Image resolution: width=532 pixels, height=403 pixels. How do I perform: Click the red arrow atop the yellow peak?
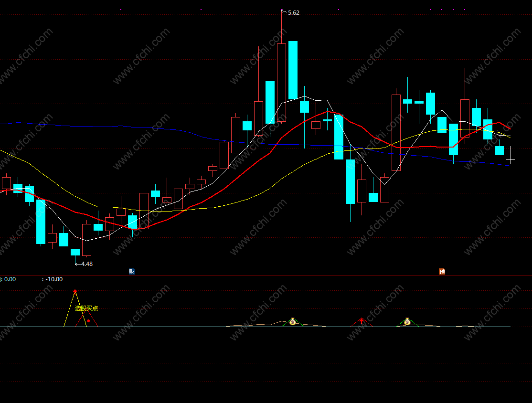click(75, 291)
